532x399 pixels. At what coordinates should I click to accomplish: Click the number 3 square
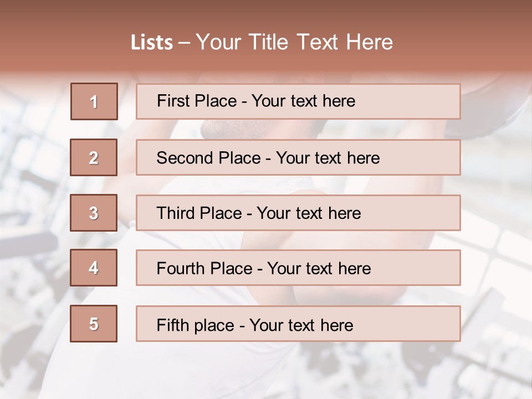(x=94, y=213)
